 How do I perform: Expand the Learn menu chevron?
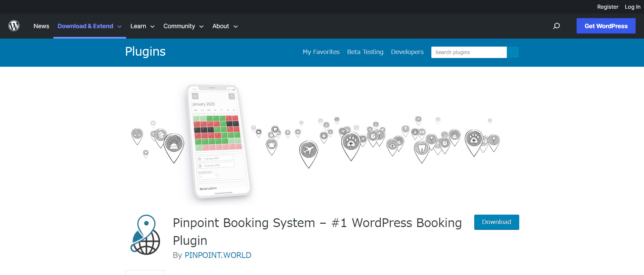(x=152, y=26)
